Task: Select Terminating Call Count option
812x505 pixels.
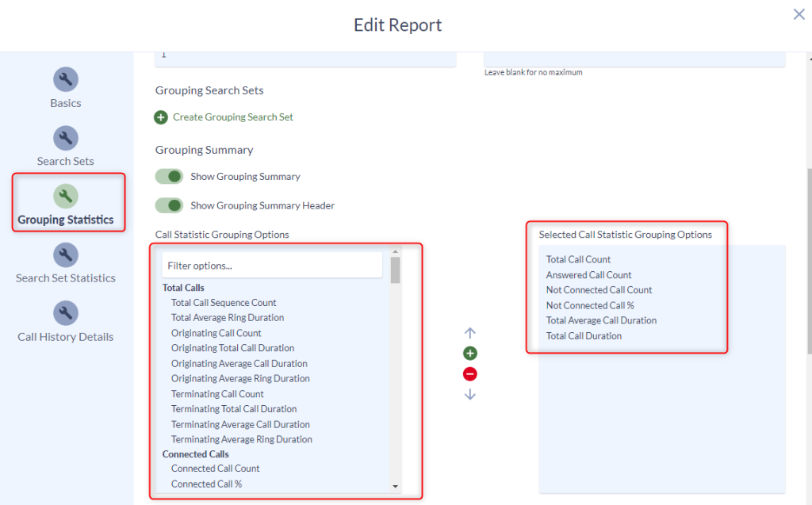Action: (x=217, y=394)
